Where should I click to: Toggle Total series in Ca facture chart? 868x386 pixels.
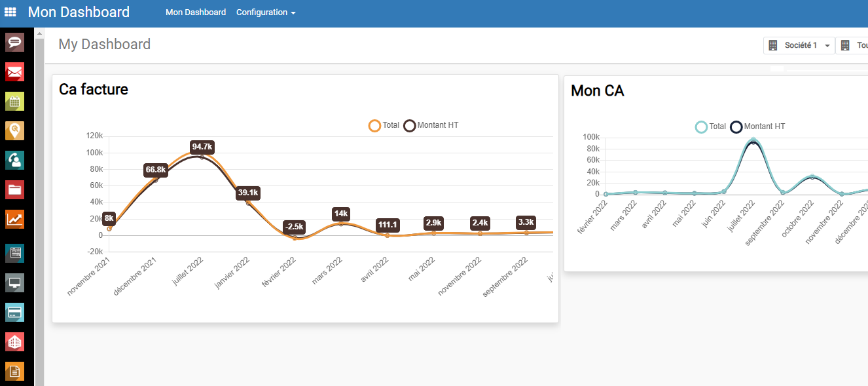click(x=384, y=126)
